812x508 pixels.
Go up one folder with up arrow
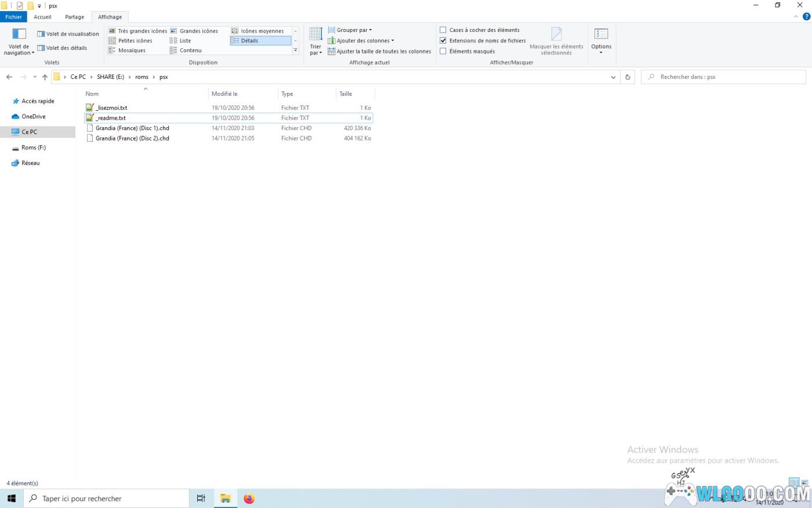[45, 77]
